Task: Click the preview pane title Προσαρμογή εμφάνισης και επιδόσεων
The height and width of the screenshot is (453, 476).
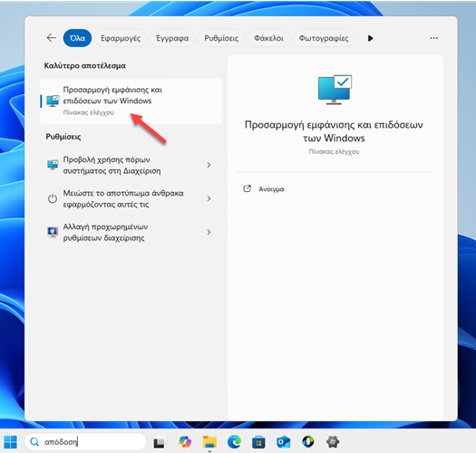Action: pos(334,131)
